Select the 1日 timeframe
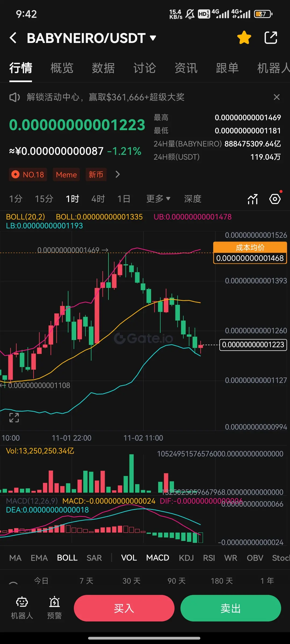Viewport: 290px width, 644px height. [124, 199]
